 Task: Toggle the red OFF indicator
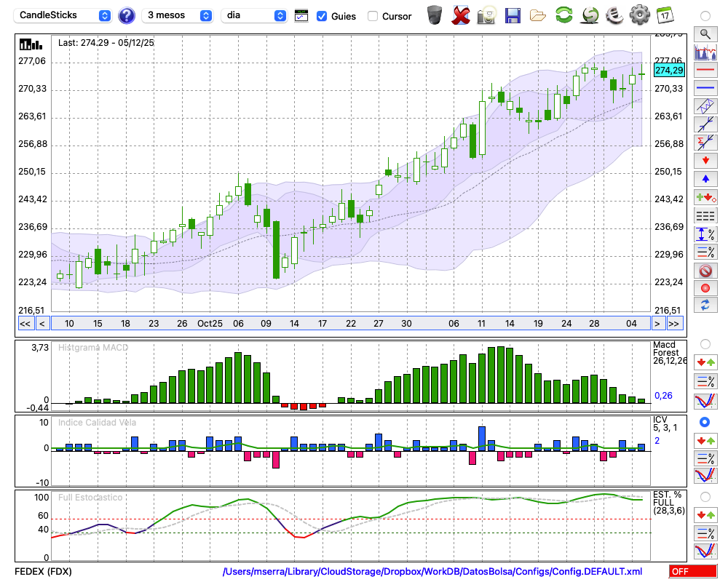pyautogui.click(x=693, y=571)
